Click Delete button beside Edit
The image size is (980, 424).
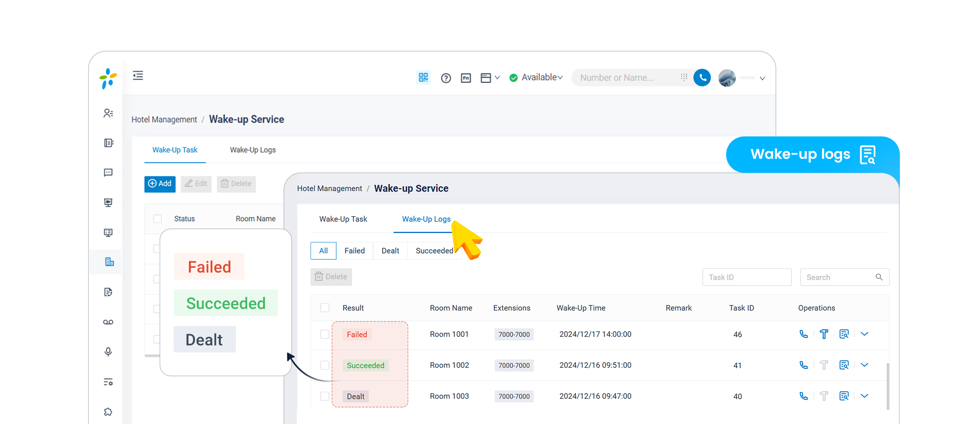236,183
